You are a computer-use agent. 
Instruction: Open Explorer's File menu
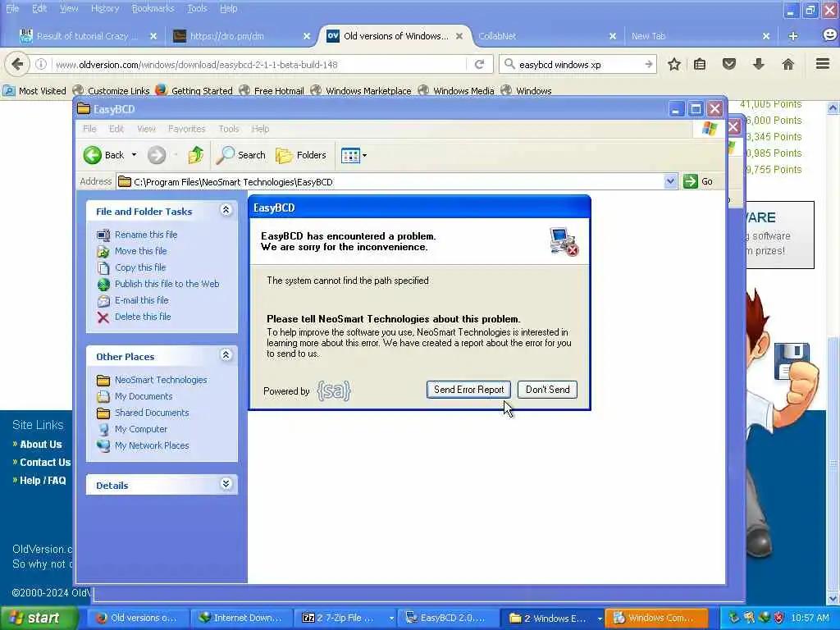[x=89, y=129]
